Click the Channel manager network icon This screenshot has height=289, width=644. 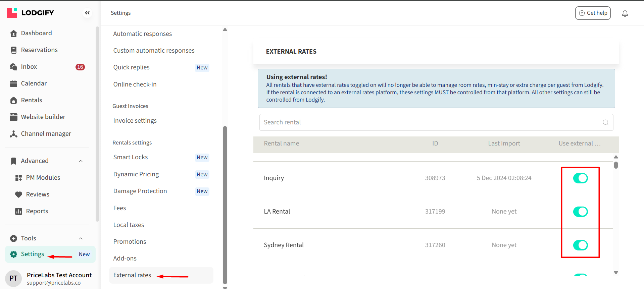click(x=13, y=134)
